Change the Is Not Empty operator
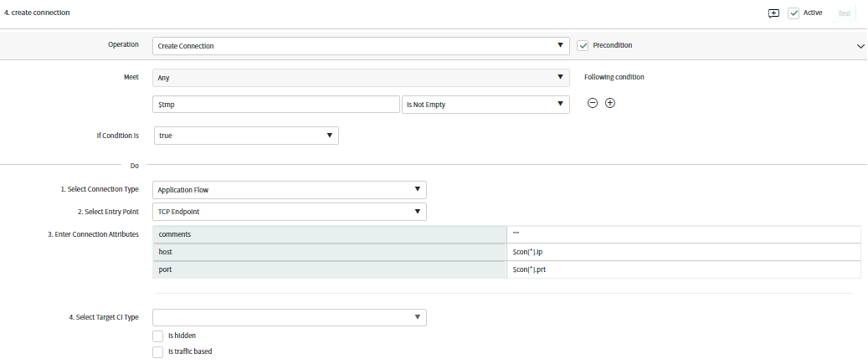868x364 pixels. click(485, 105)
